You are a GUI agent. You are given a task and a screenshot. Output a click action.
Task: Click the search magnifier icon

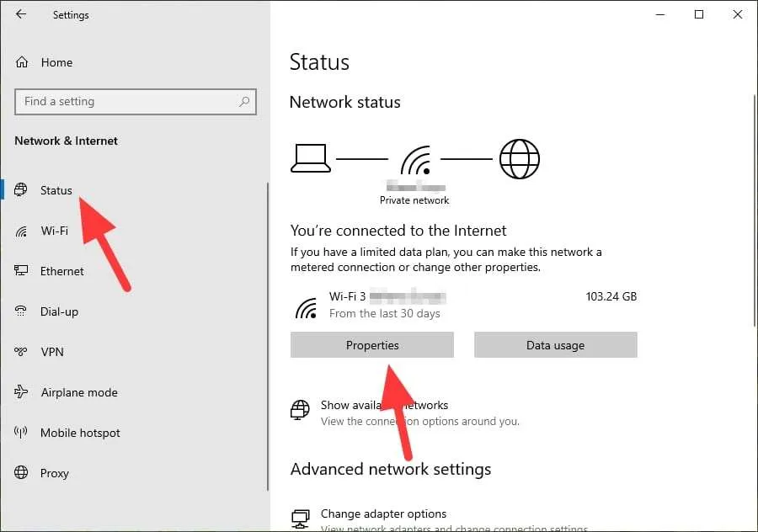[244, 102]
